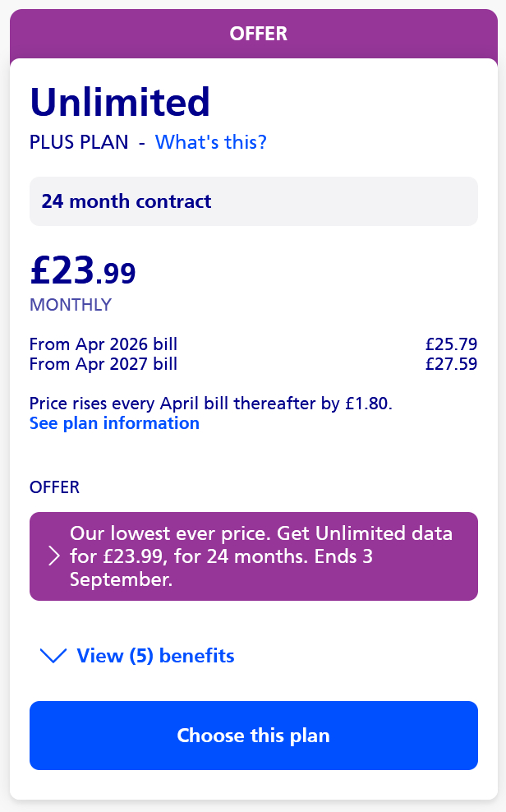Screen dimensions: 506x812
Task: Click the MONTHLY label under price
Action: [x=70, y=305]
